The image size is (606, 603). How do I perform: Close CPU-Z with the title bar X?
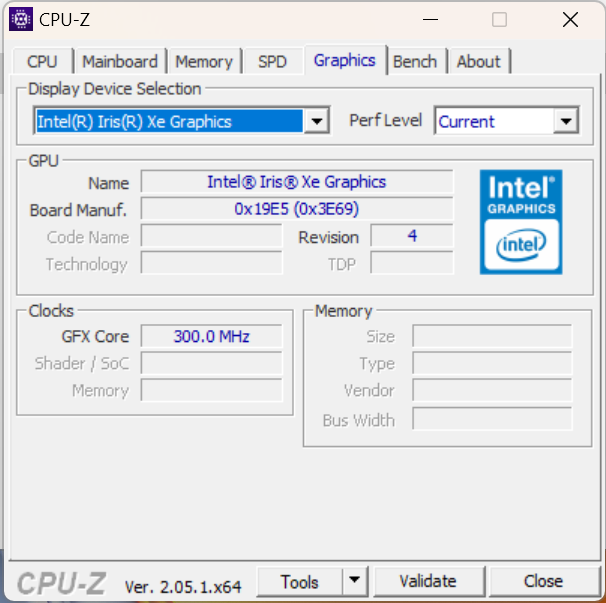570,19
